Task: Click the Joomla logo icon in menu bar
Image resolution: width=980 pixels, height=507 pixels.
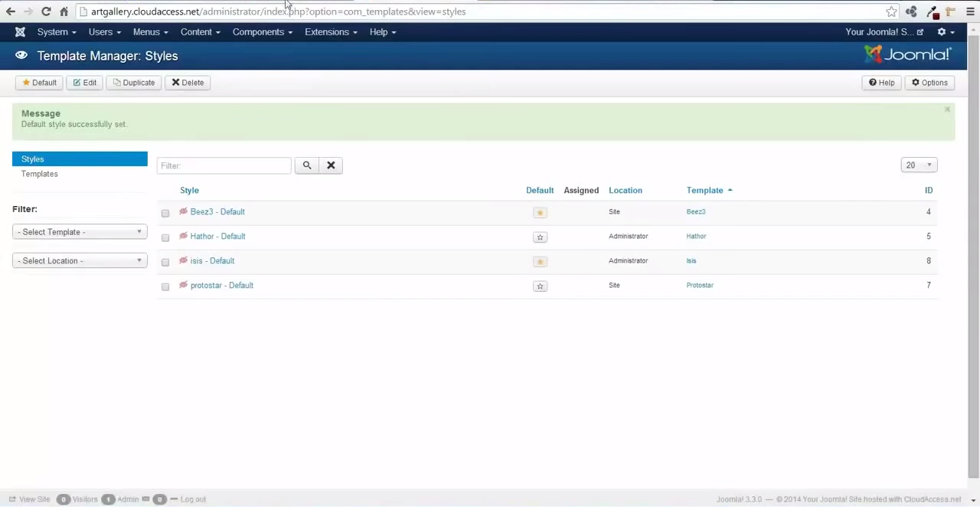Action: tap(20, 32)
